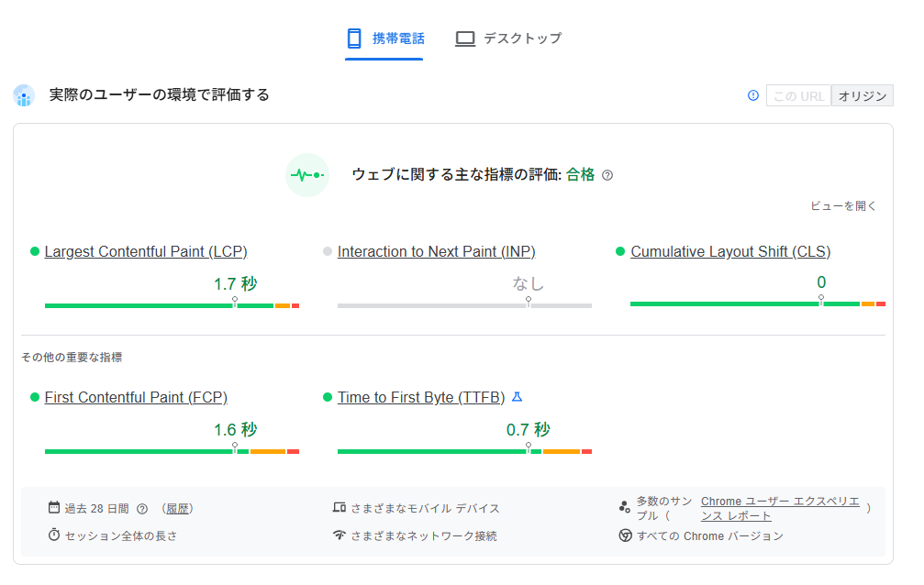Click the Core Web Vitals pulse icon

click(307, 175)
